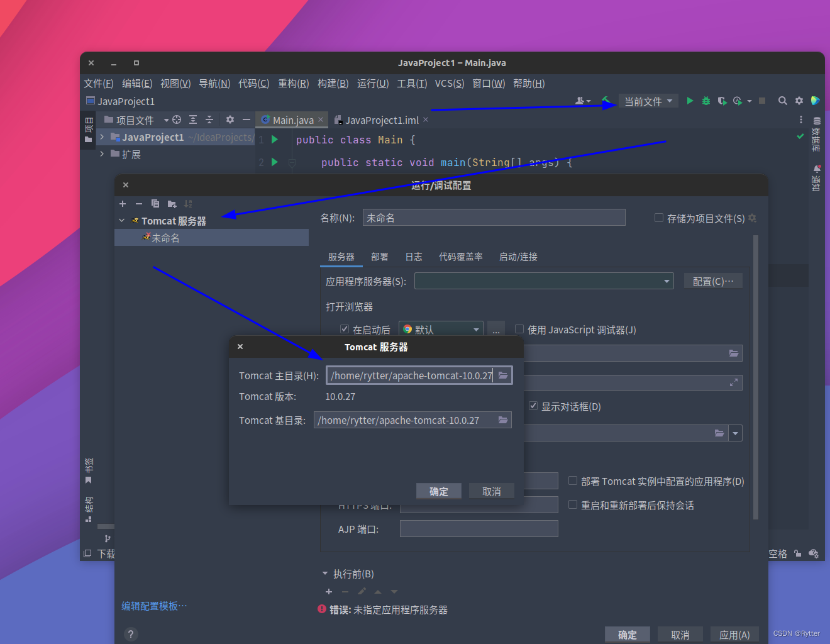The height and width of the screenshot is (644, 830).
Task: Open the VCS menu
Action: [450, 84]
